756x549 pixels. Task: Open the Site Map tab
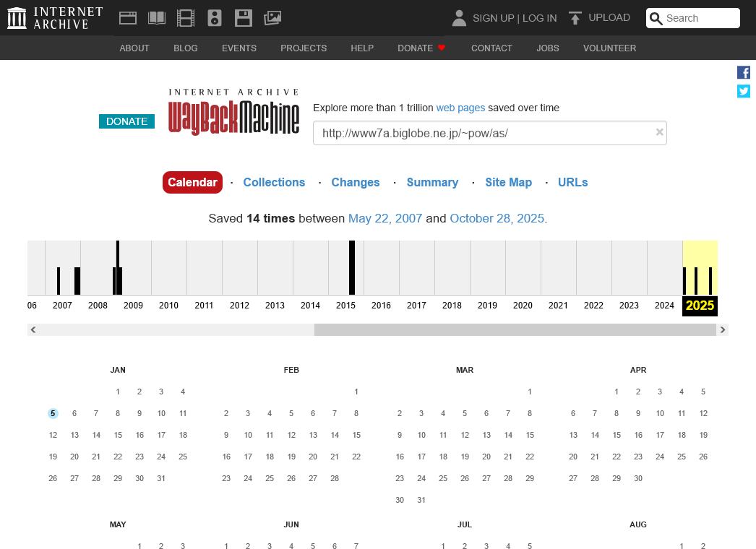pyautogui.click(x=508, y=183)
